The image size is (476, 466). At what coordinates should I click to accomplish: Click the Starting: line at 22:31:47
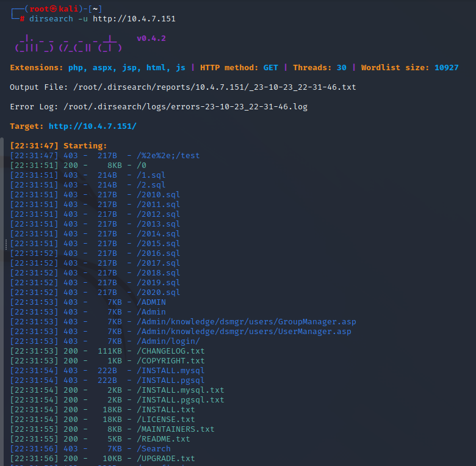coord(59,145)
